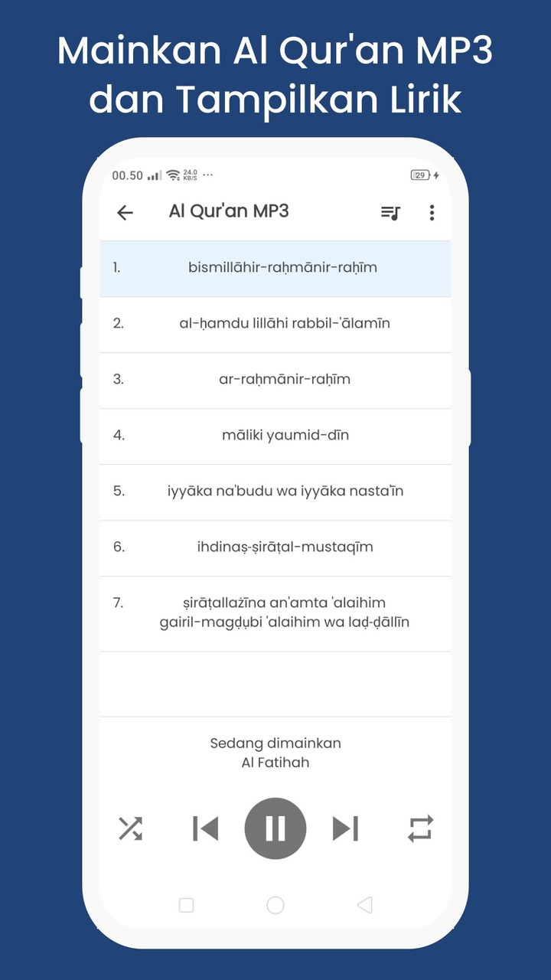Open the playlist icon in the top bar
The width and height of the screenshot is (551, 980).
point(389,212)
